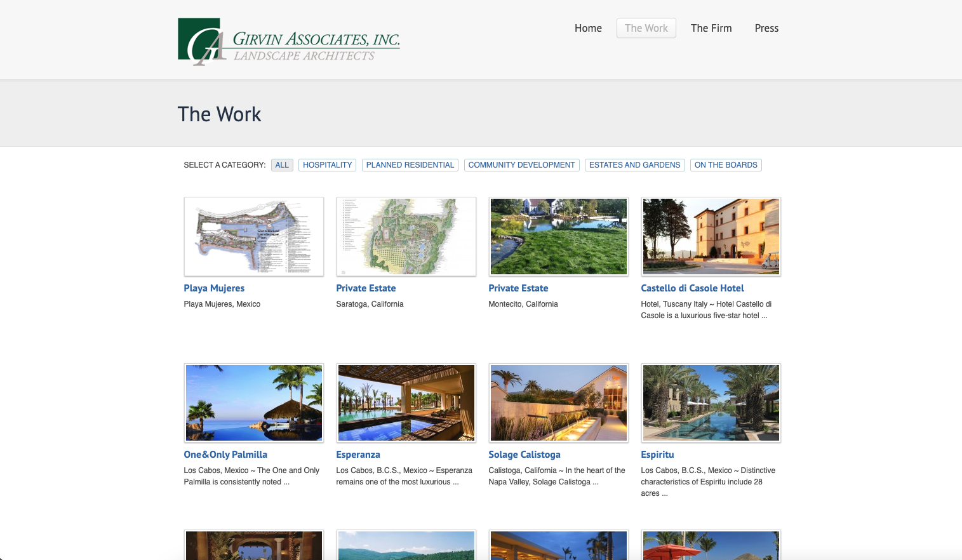Open Saratoga Private Estate plan thumbnail
Screen dimensions: 962x560
(406, 237)
